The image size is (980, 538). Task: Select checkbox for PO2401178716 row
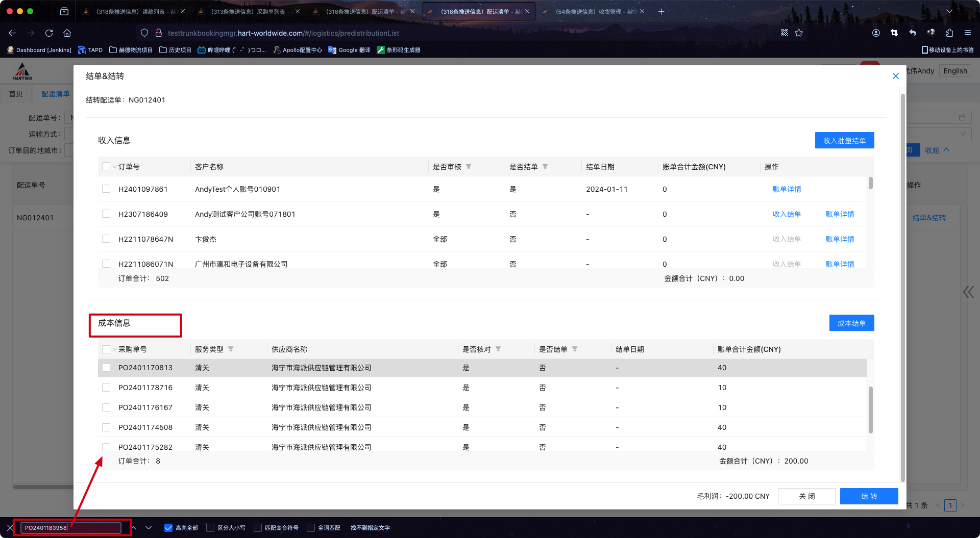click(106, 388)
